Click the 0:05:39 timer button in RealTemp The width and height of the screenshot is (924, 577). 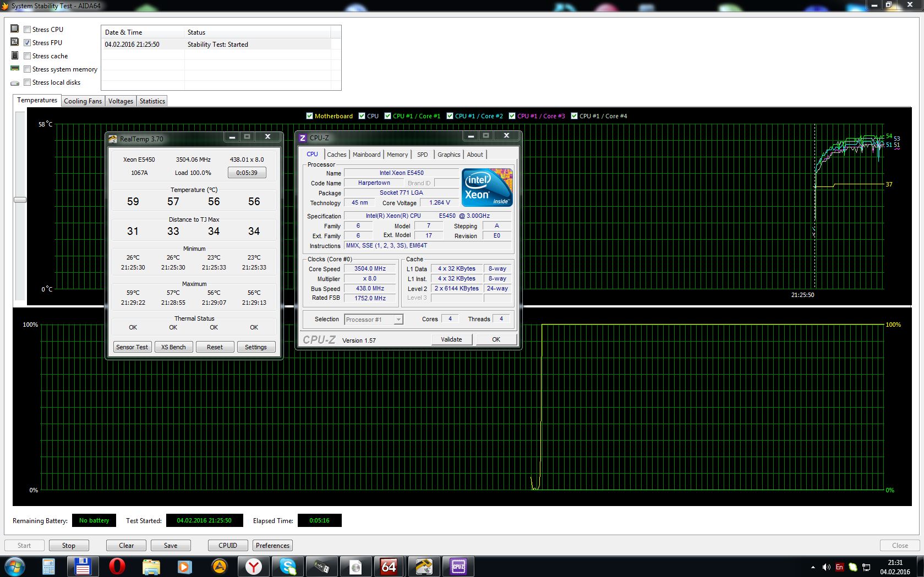click(247, 173)
